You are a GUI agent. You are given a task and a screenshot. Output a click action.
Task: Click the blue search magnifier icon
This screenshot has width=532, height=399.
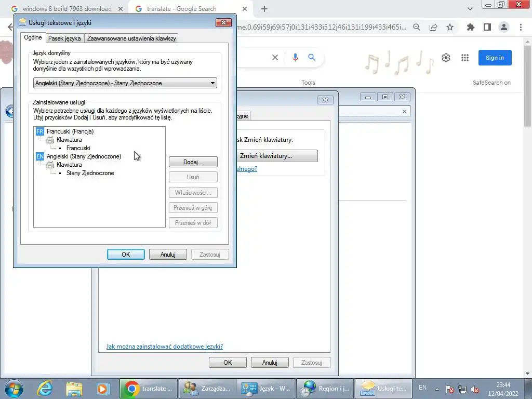[312, 57]
